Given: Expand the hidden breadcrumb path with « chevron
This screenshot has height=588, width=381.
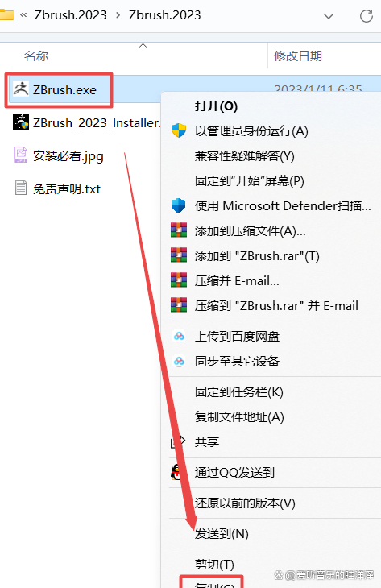Looking at the screenshot, I should click(23, 15).
